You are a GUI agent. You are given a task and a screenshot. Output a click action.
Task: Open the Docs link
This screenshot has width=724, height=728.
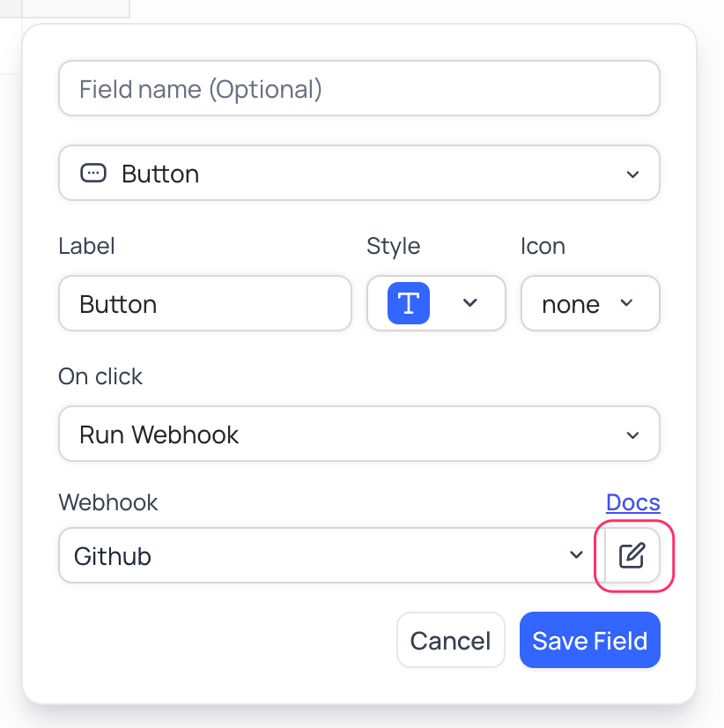(632, 502)
